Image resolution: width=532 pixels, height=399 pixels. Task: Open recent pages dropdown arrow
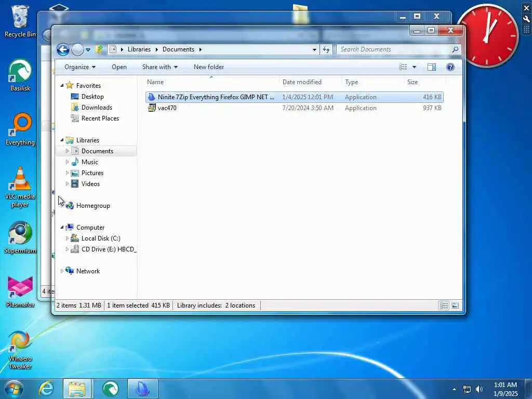click(x=88, y=49)
